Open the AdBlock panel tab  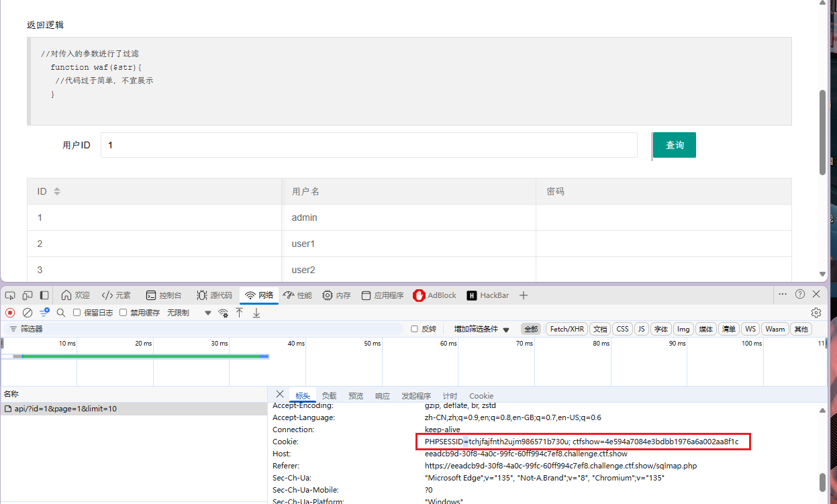434,295
